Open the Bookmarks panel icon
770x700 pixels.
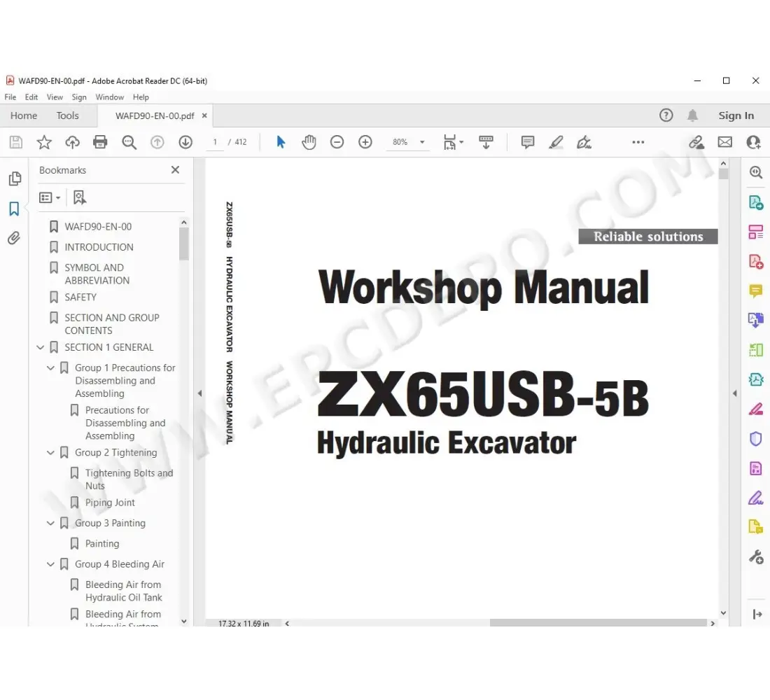click(15, 209)
